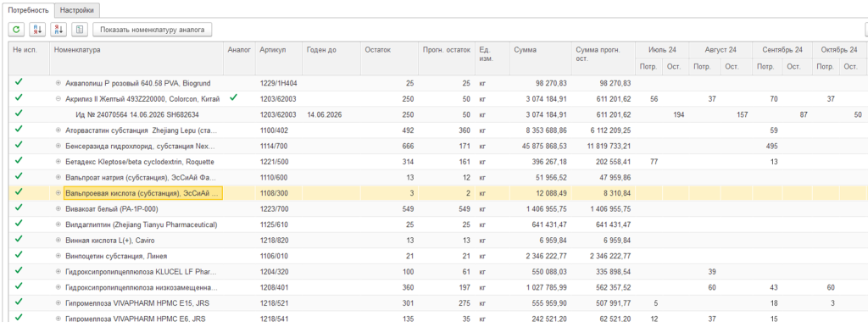Click the Ед. изм. column header

[x=492, y=58]
